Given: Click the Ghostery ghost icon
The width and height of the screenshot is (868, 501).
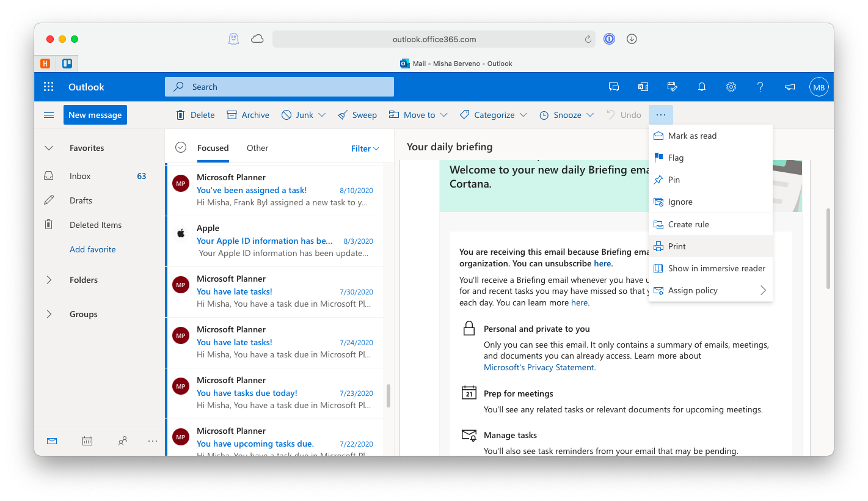Looking at the screenshot, I should click(x=233, y=39).
